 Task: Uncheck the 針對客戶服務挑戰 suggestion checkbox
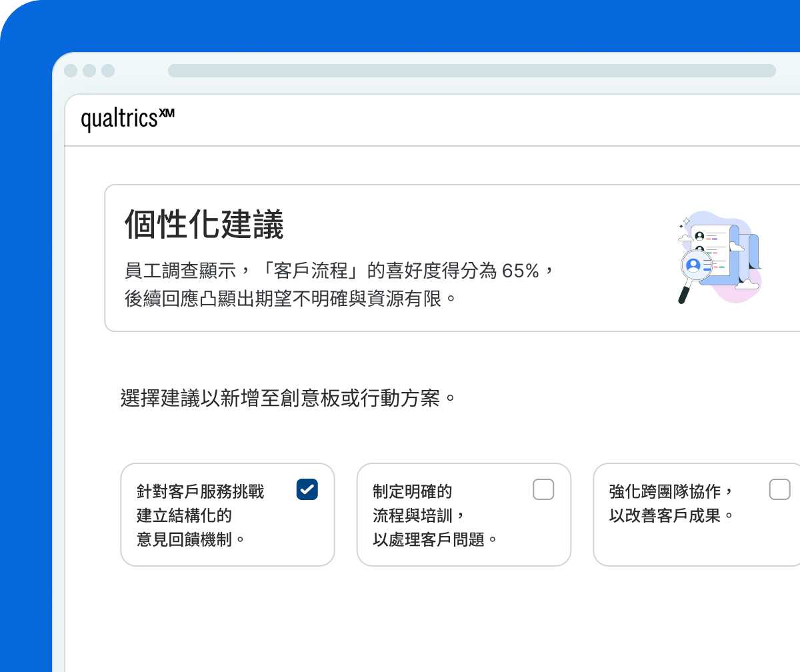307,489
